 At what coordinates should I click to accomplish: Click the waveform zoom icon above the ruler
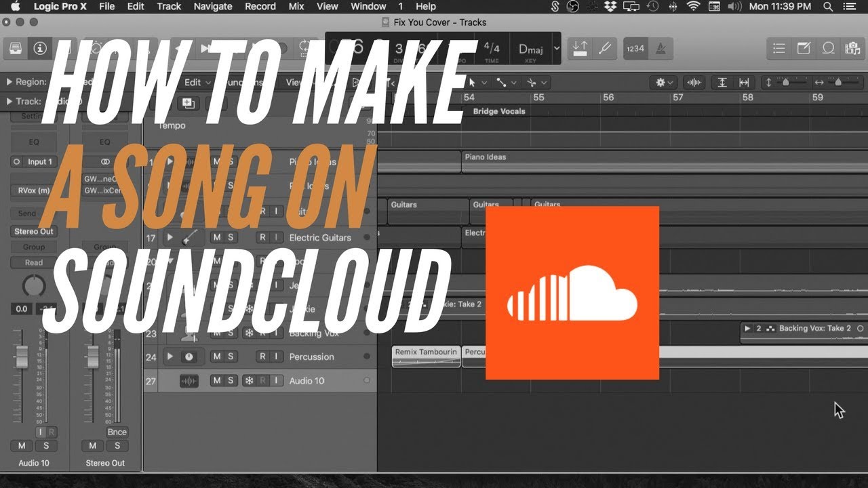click(x=694, y=83)
